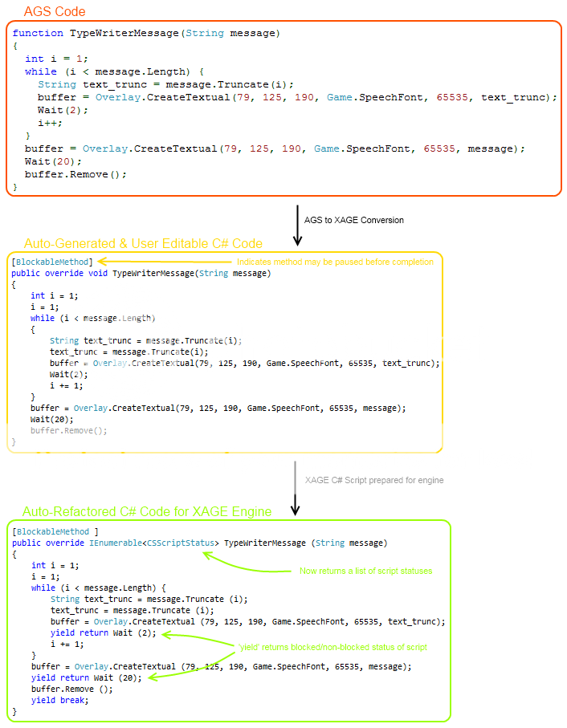Select the "XAGE C# Script prepared for engine" label
The width and height of the screenshot is (567, 728).
click(x=374, y=480)
